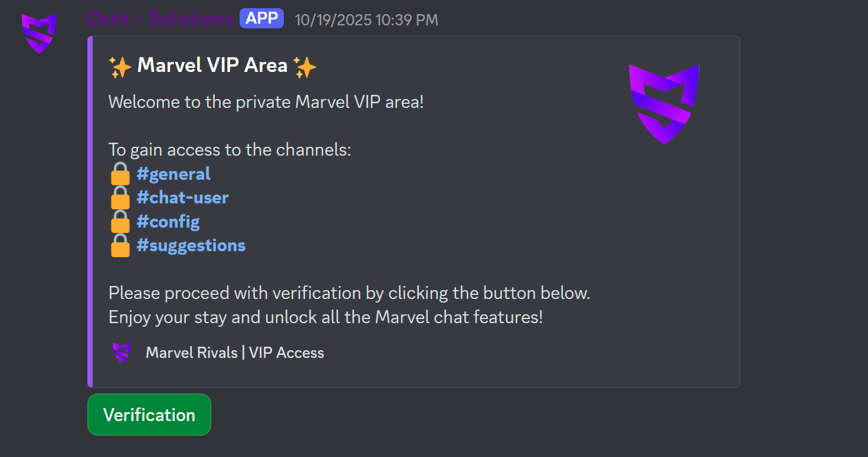868x457 pixels.
Task: Click the APP badge next to username
Action: [x=261, y=19]
